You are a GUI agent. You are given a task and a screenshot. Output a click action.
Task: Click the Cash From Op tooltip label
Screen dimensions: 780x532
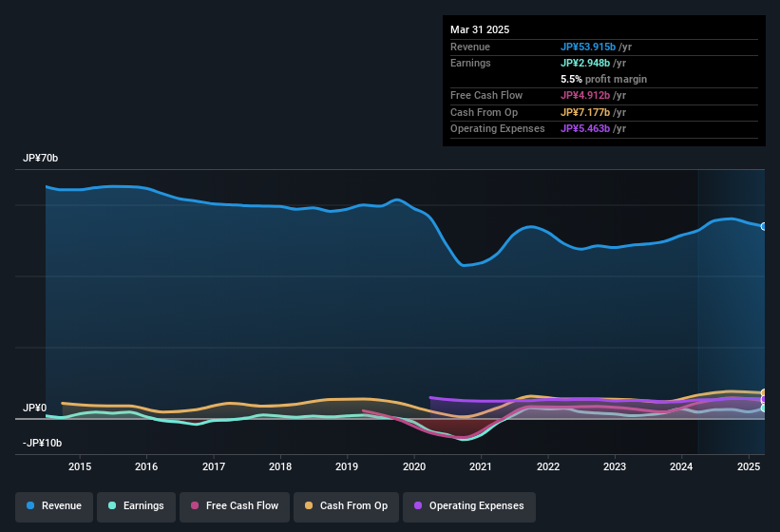[x=484, y=112]
